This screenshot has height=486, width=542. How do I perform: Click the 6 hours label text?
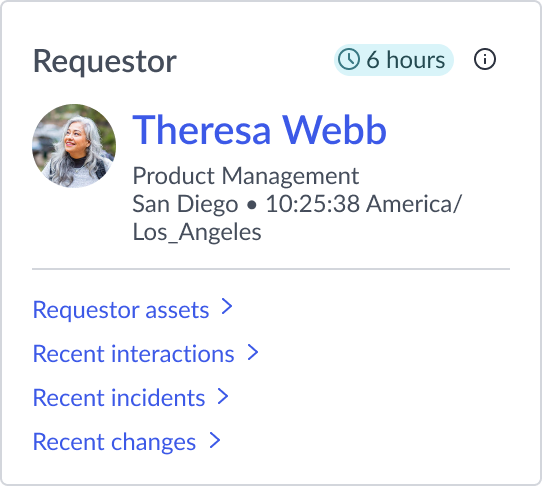[406, 60]
